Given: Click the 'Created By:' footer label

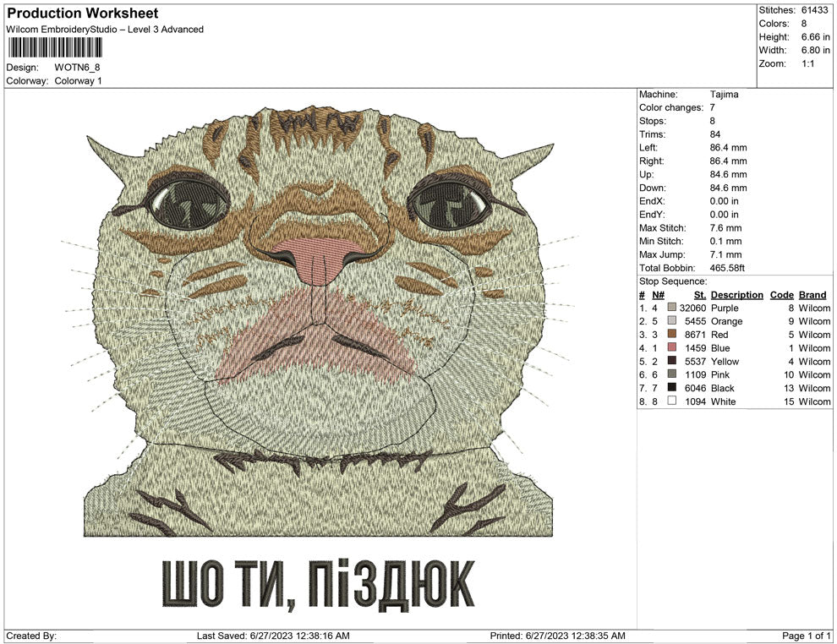Looking at the screenshot, I should pos(31,636).
